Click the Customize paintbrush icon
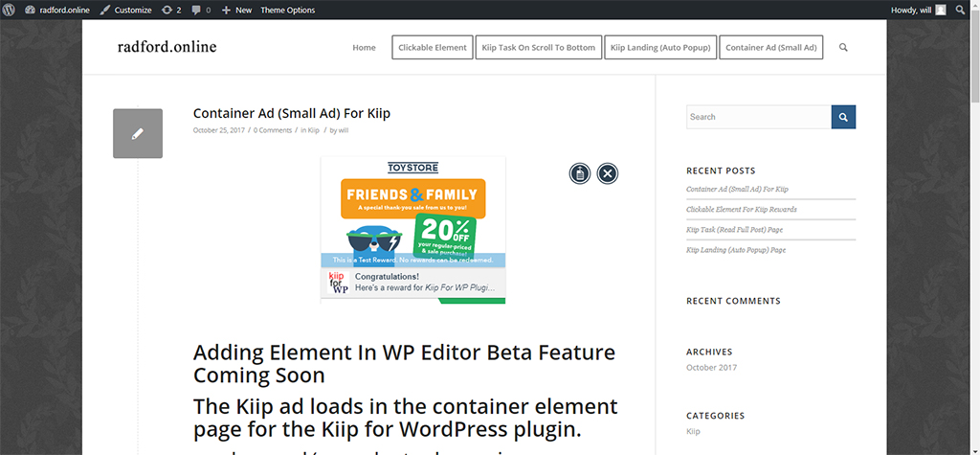This screenshot has height=455, width=980. click(x=105, y=10)
